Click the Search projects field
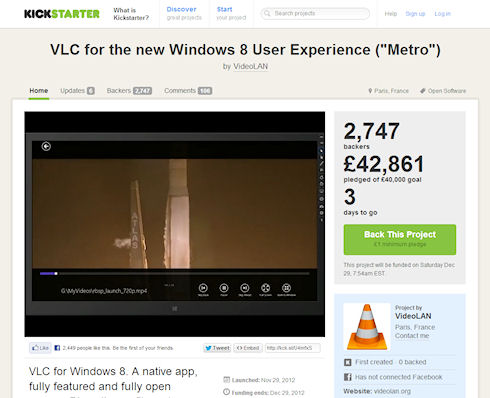 coord(315,13)
